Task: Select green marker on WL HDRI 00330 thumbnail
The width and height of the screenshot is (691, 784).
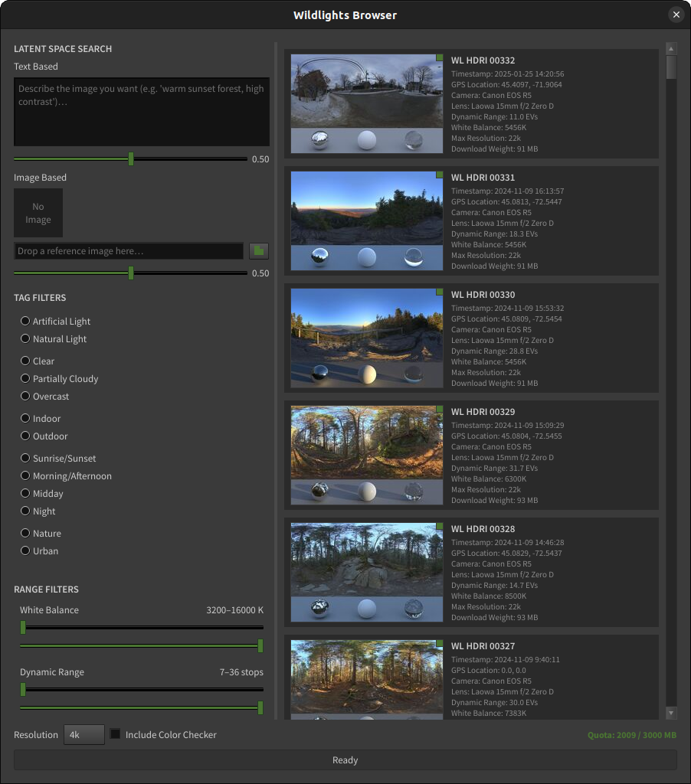Action: pos(439,292)
